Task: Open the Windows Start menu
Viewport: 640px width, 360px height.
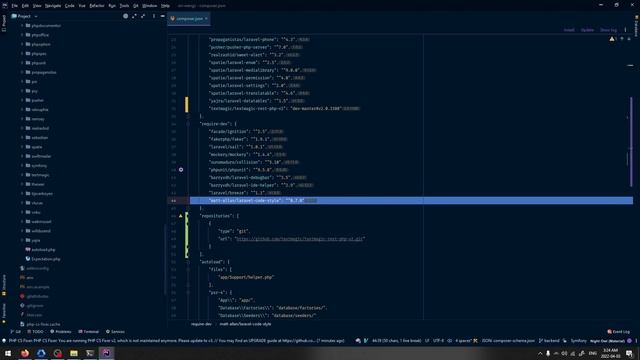Action: pos(8,353)
